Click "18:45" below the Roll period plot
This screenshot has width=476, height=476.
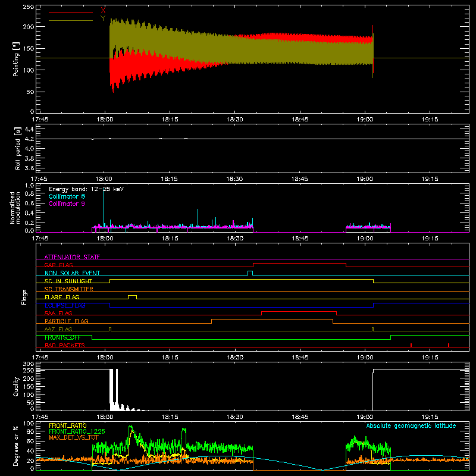300,179
